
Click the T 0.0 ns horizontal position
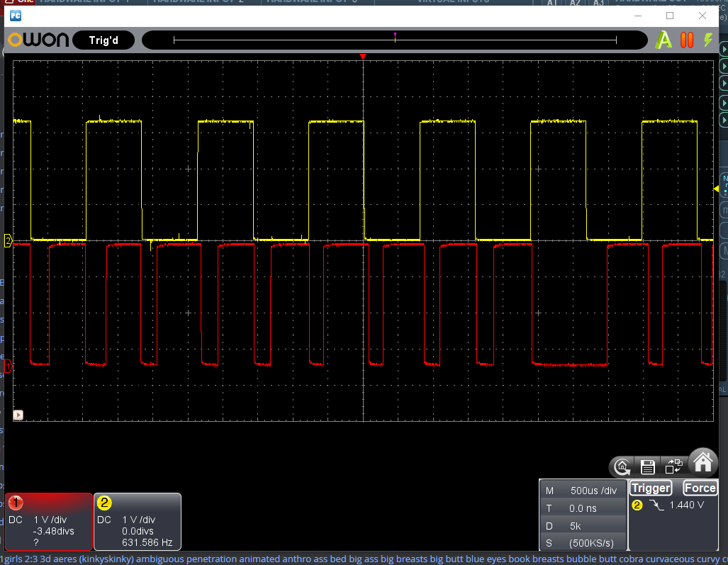pyautogui.click(x=583, y=508)
